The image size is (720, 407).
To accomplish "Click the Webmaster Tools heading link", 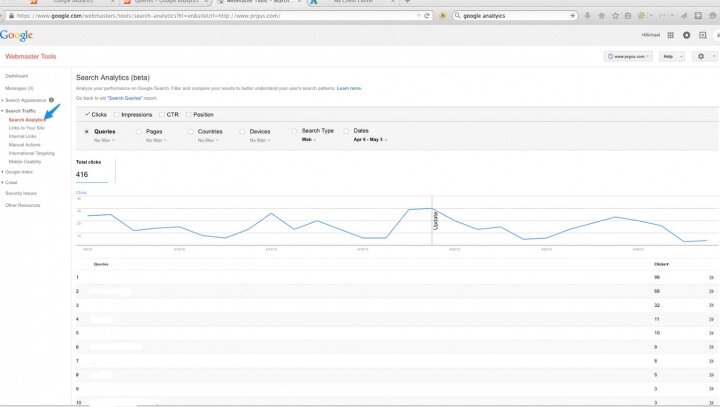I will point(30,57).
